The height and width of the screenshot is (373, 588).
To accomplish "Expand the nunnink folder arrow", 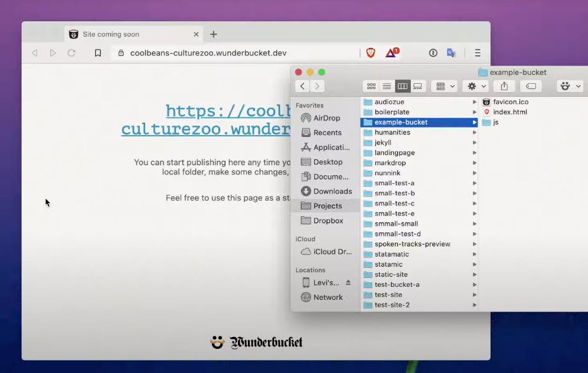I will point(475,173).
